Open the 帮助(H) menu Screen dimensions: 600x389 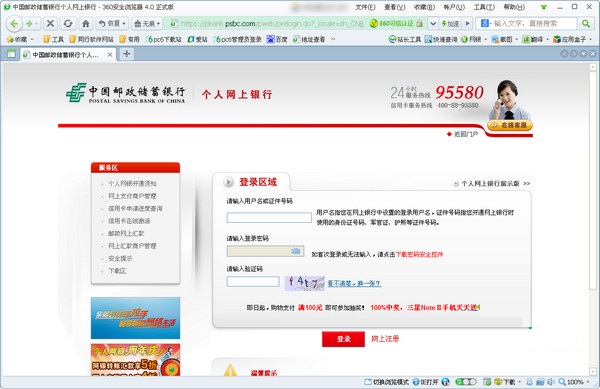pyautogui.click(x=514, y=7)
